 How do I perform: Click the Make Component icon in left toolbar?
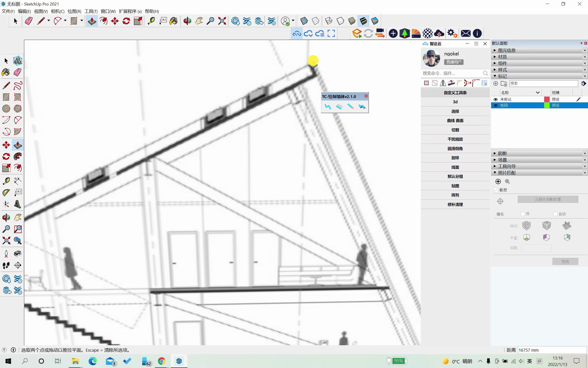18,60
